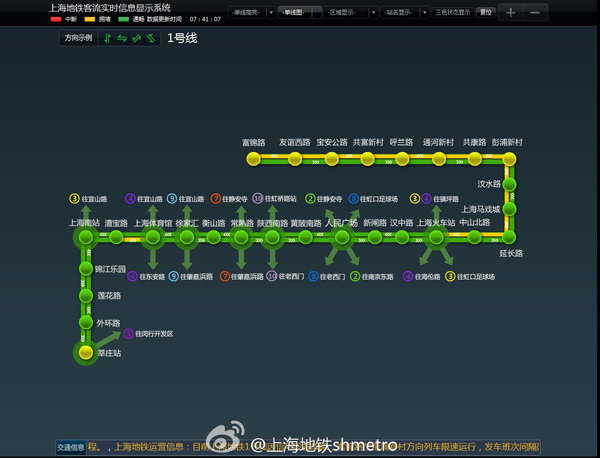Select the horizontal left-right direction example icon

[x=122, y=38]
